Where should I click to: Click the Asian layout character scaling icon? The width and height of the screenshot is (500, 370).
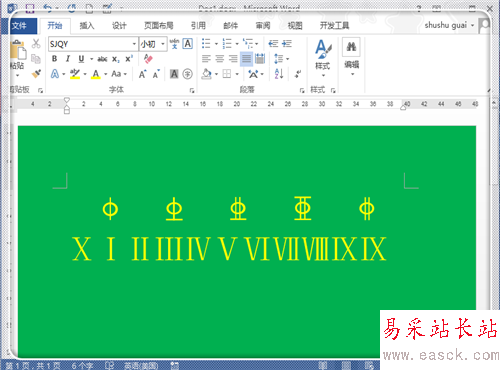253,74
